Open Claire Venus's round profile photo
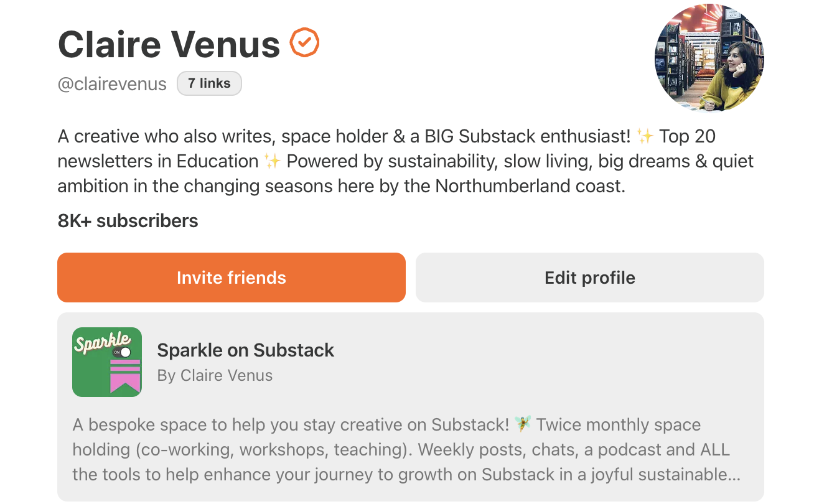 point(709,57)
